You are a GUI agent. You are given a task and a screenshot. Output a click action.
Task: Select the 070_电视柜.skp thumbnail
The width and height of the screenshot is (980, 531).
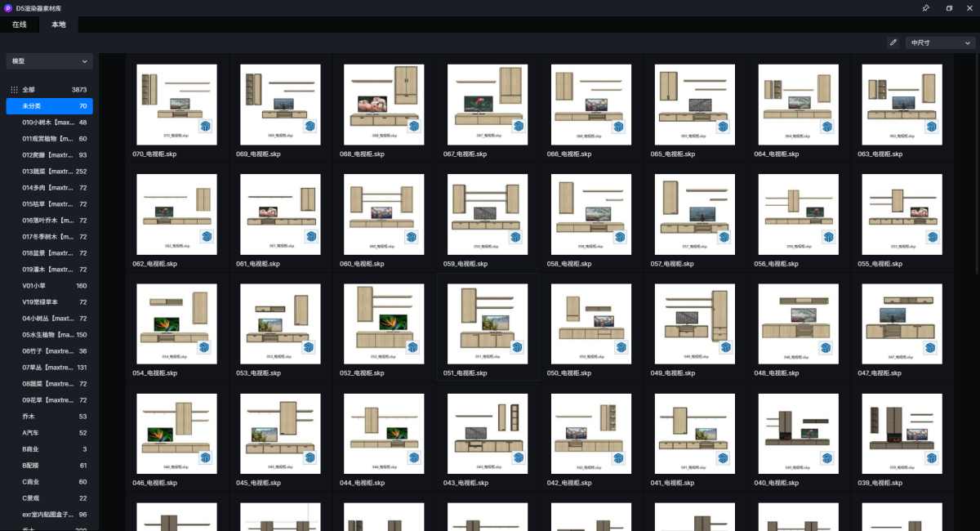coord(176,105)
